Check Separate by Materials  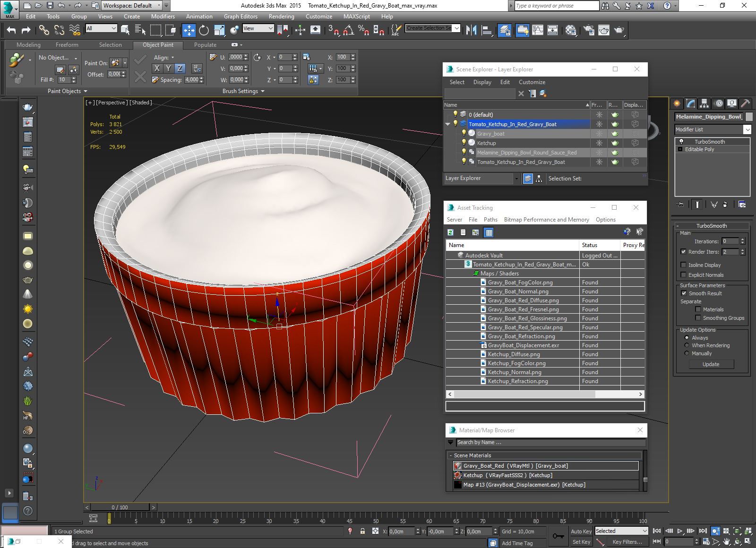(698, 309)
